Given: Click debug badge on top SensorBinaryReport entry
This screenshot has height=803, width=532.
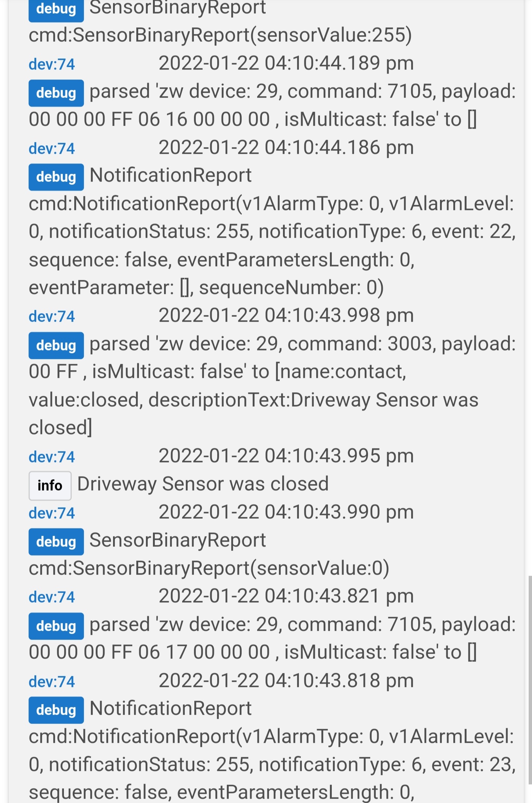Looking at the screenshot, I should click(x=56, y=9).
